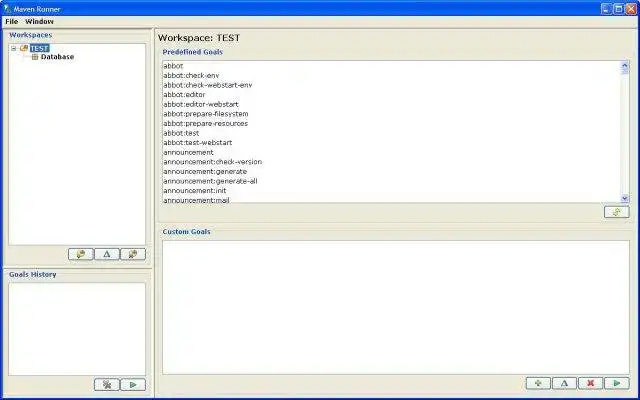Open the File menu
This screenshot has width=640, height=400.
(11, 22)
